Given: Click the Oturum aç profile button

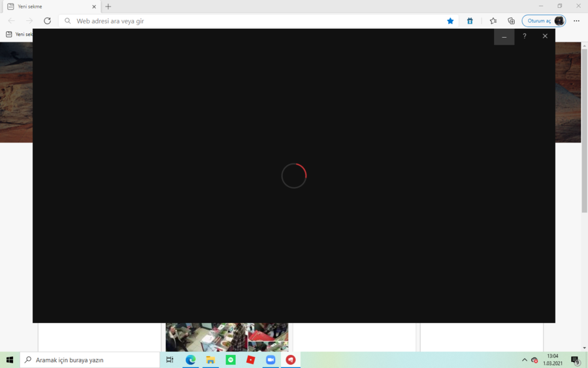Looking at the screenshot, I should 544,21.
